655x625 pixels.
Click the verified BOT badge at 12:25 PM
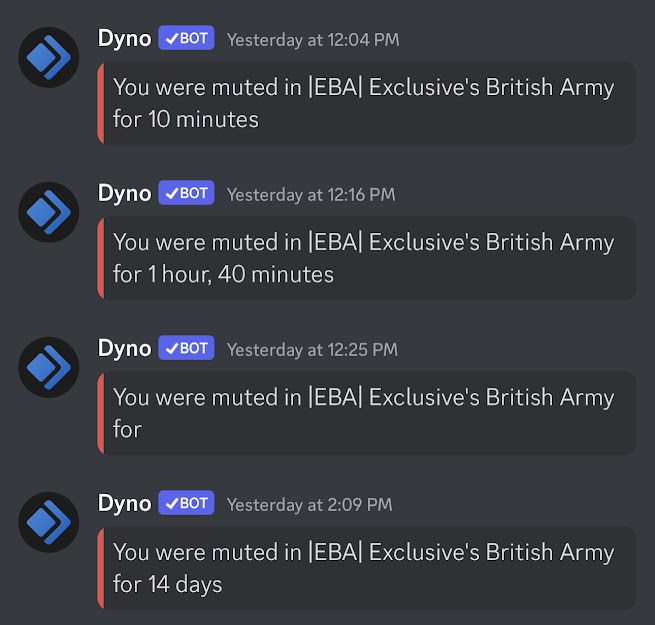(x=186, y=348)
